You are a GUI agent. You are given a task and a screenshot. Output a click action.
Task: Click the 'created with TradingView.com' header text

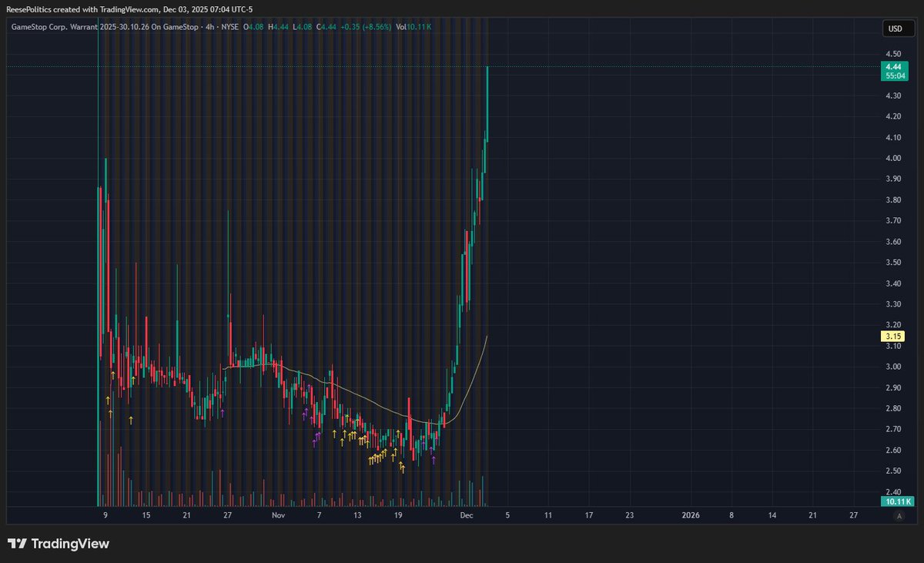point(105,9)
